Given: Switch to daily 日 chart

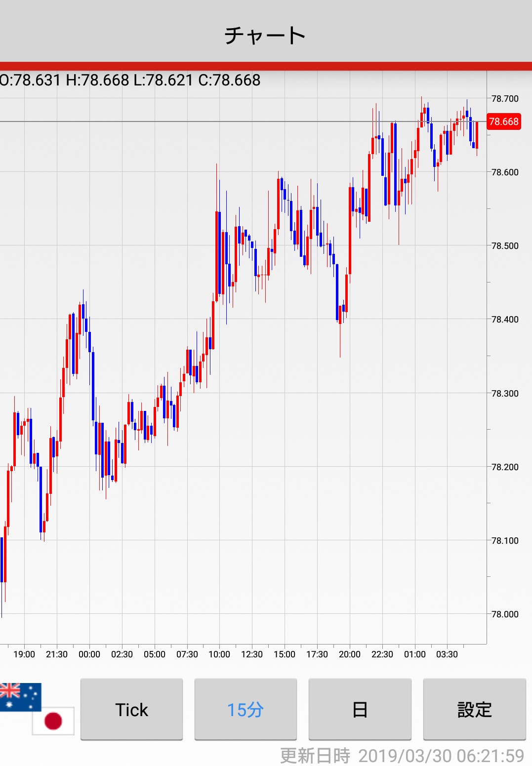Looking at the screenshot, I should point(360,709).
